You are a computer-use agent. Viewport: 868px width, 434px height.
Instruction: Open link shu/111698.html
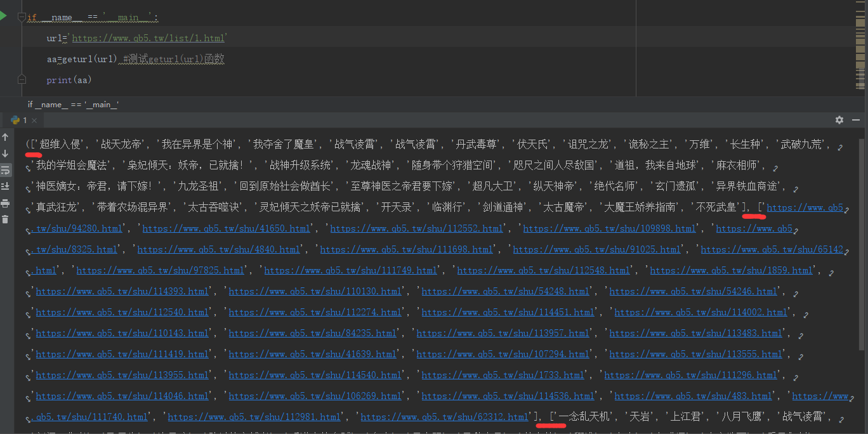point(407,249)
